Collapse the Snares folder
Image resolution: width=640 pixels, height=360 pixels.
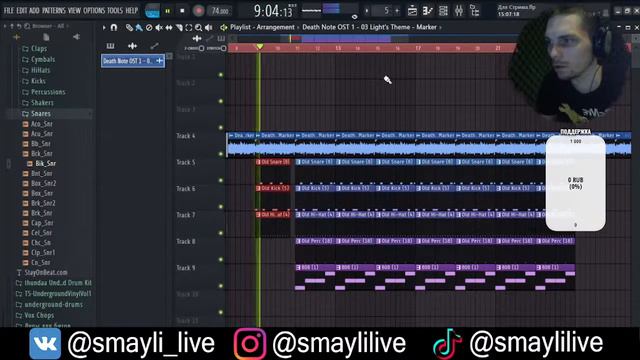pos(36,113)
